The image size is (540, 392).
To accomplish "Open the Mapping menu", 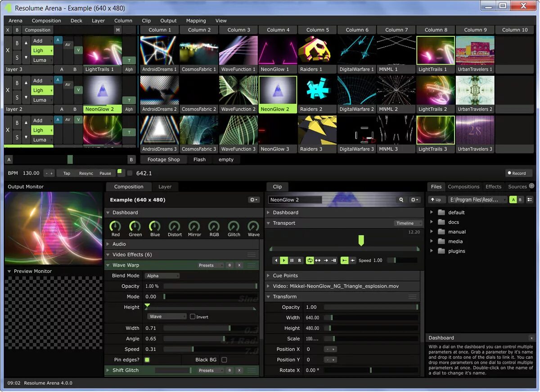I will pyautogui.click(x=196, y=21).
